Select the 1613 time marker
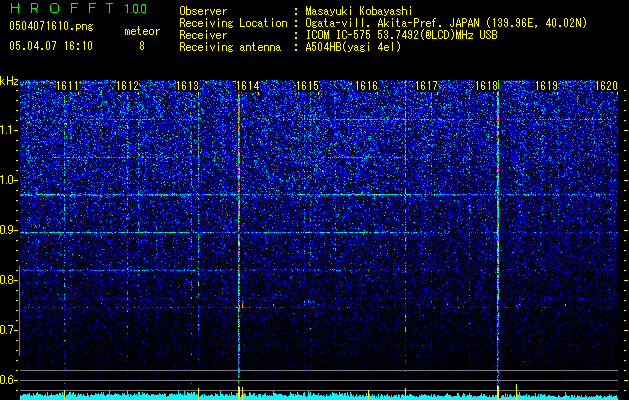This screenshot has width=629, height=400. 187,86
